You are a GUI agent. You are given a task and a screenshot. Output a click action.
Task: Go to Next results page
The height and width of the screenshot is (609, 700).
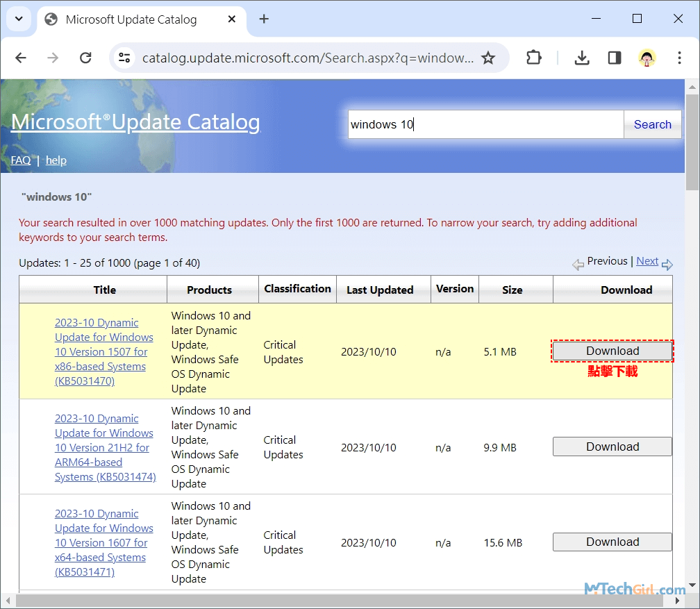click(x=647, y=261)
